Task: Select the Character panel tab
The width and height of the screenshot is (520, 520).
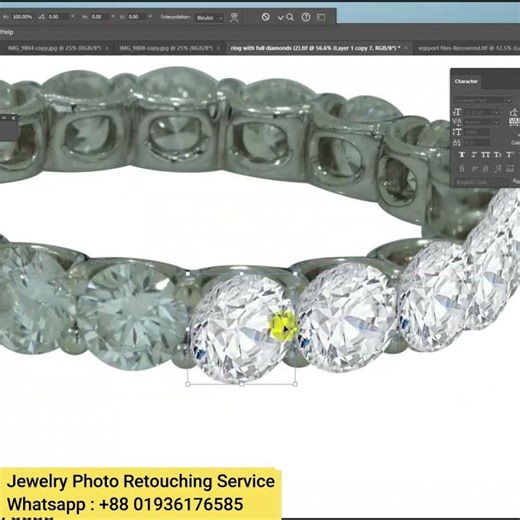Action: point(466,81)
